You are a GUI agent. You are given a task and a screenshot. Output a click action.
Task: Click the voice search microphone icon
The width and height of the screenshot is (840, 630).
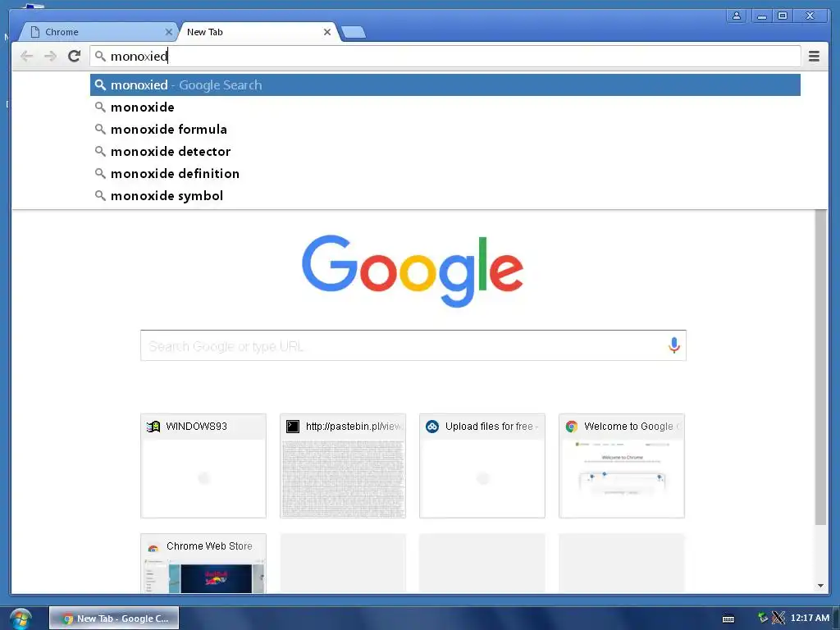point(674,345)
